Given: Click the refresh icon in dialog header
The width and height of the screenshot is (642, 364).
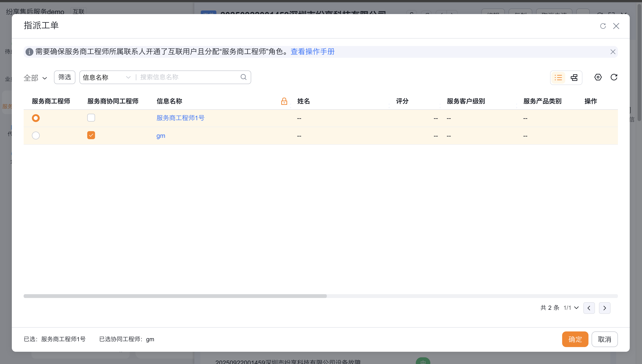Looking at the screenshot, I should point(603,26).
